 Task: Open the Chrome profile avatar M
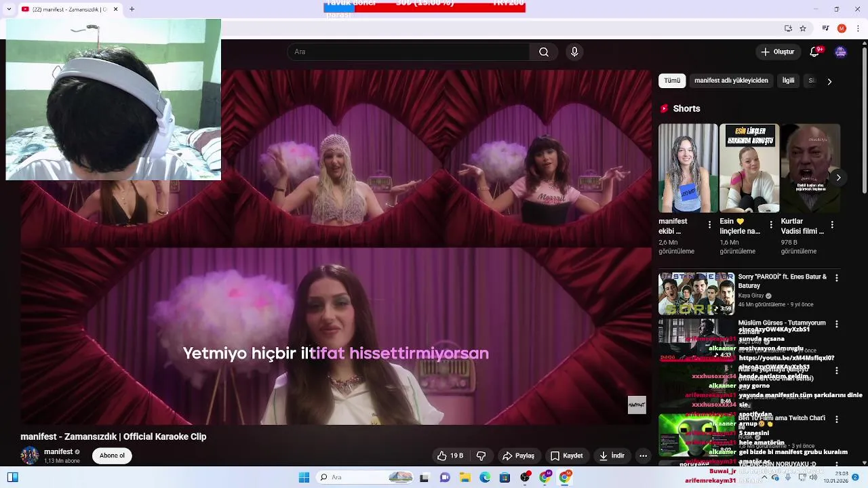tap(842, 28)
